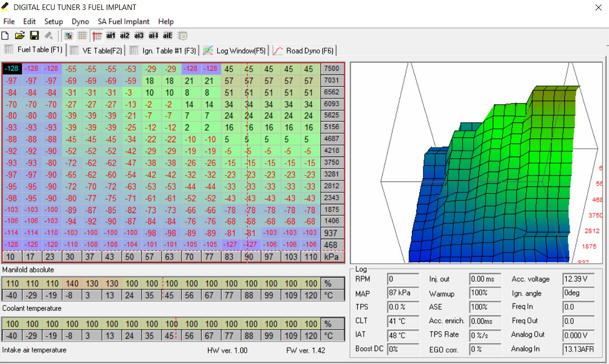Click the ASE value field
This screenshot has height=364, width=609.
point(485,307)
